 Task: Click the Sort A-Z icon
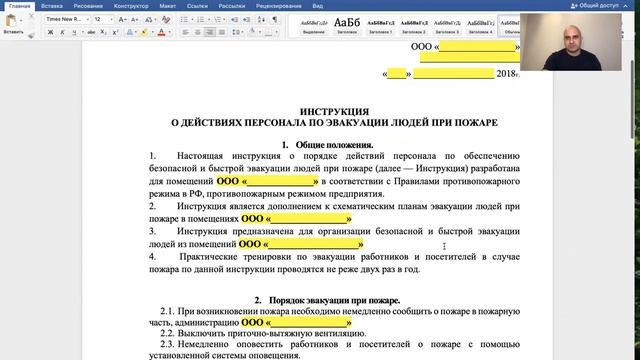261,20
